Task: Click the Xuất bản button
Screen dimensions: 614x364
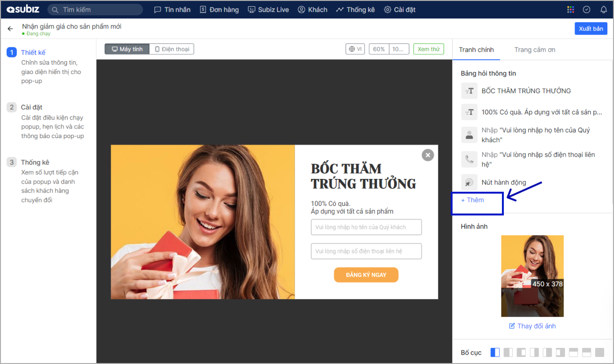Action: (591, 29)
